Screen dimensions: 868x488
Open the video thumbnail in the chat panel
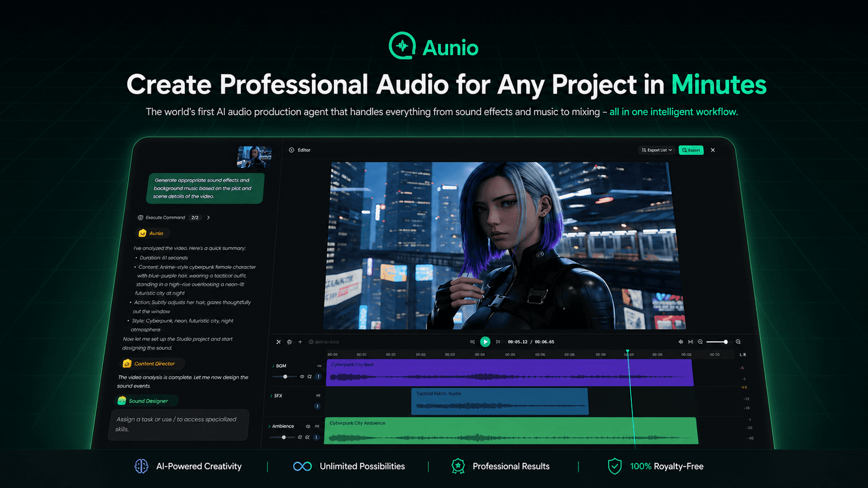[254, 156]
